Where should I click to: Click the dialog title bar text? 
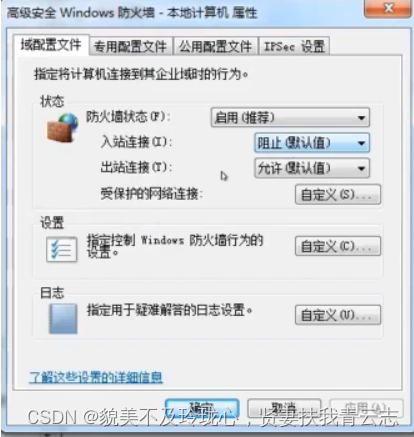(x=132, y=13)
